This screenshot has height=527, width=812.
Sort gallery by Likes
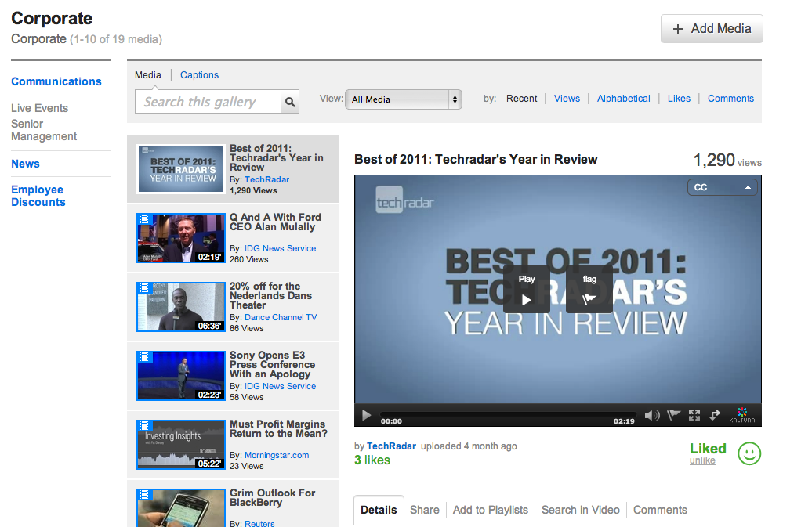coord(679,99)
